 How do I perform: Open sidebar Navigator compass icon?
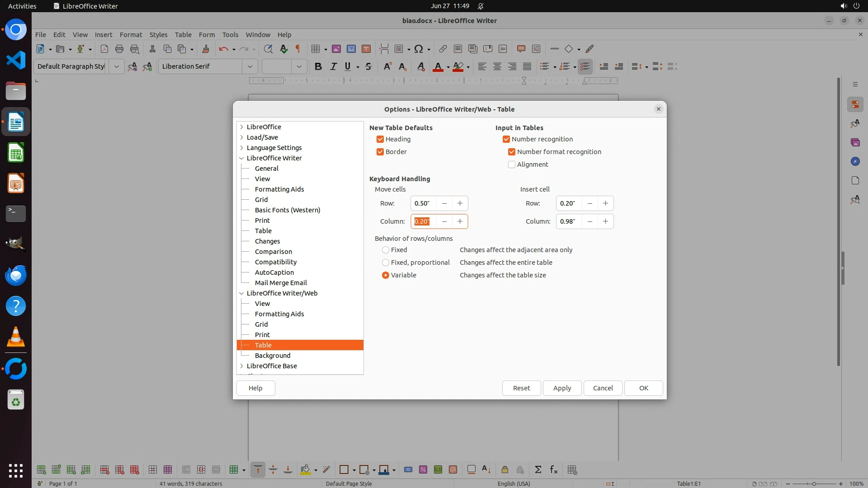click(855, 161)
